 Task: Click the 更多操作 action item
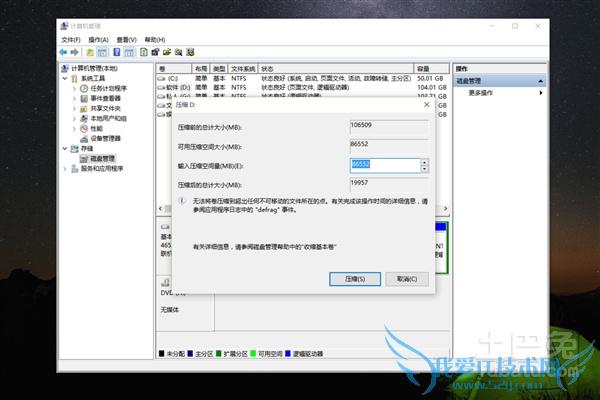coord(481,93)
